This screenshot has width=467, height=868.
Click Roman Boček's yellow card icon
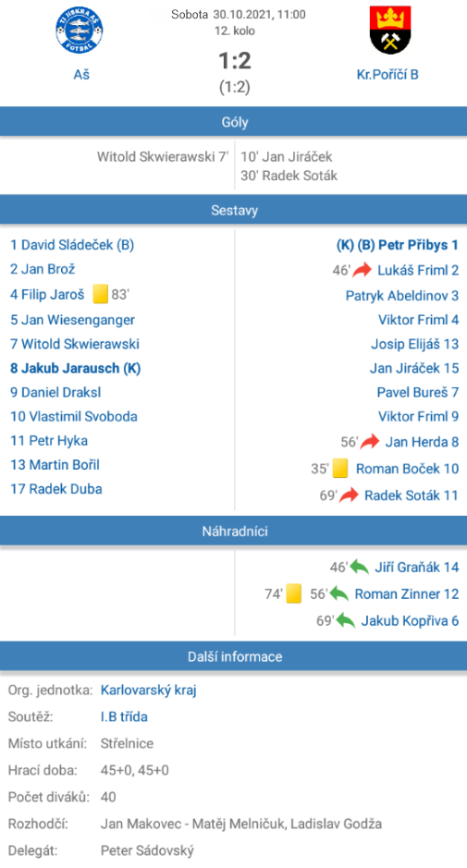coord(340,469)
